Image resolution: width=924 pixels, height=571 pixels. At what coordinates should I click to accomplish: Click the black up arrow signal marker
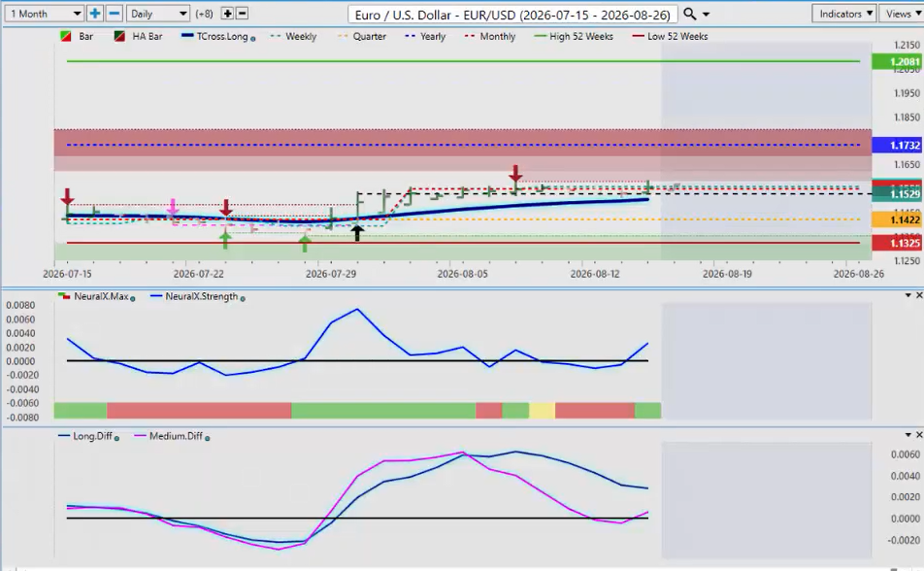point(357,232)
